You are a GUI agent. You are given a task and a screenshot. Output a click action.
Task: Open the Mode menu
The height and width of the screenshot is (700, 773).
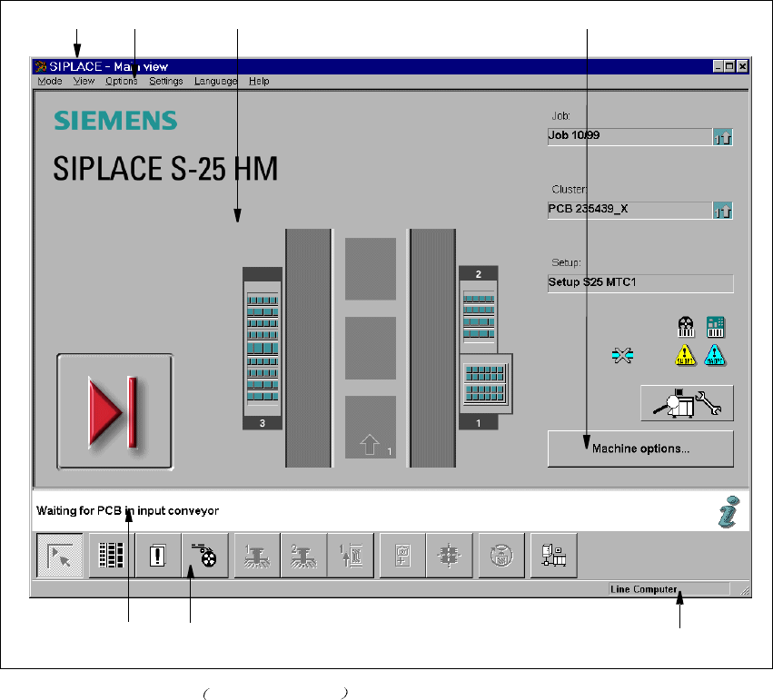click(50, 82)
